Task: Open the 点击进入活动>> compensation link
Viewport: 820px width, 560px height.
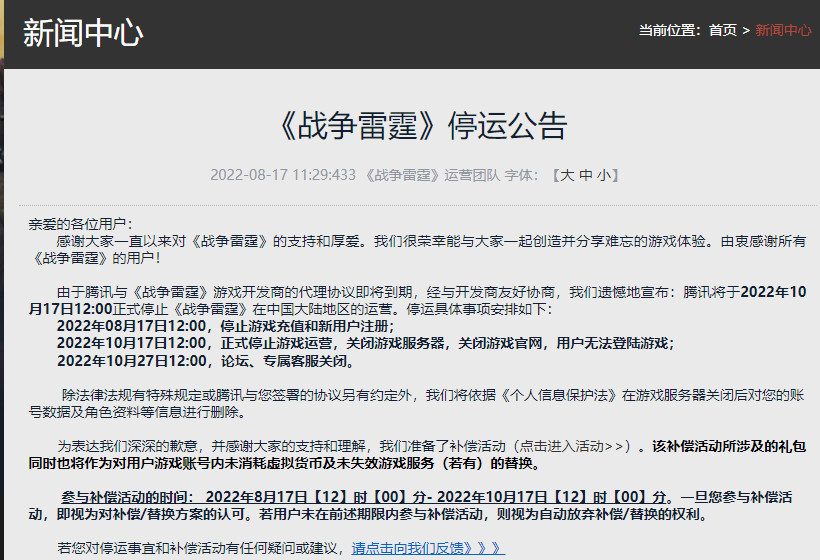Action: [571, 446]
